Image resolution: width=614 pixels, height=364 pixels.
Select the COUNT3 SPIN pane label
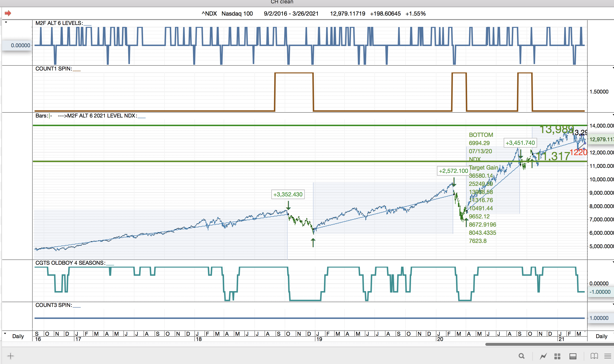tap(54, 305)
